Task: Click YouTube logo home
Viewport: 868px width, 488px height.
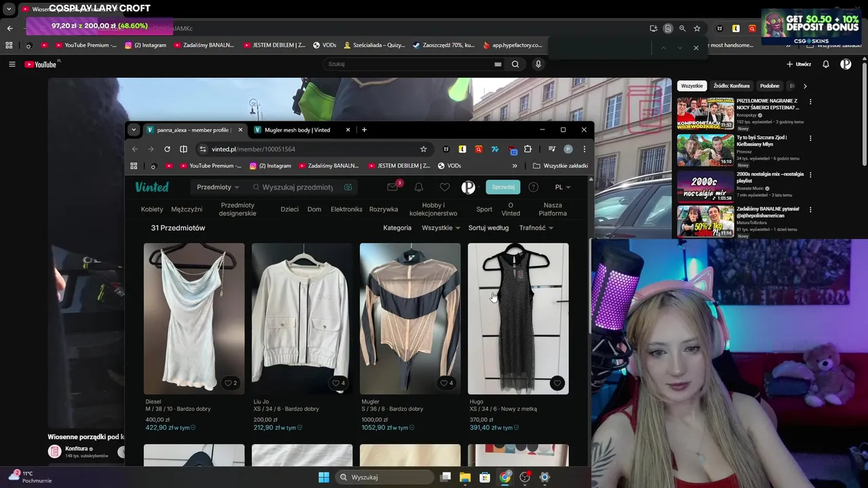Action: point(41,64)
